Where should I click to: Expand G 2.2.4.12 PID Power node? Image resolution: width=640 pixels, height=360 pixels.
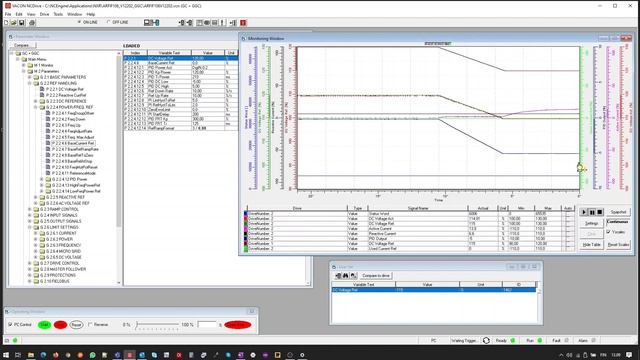tap(42, 179)
